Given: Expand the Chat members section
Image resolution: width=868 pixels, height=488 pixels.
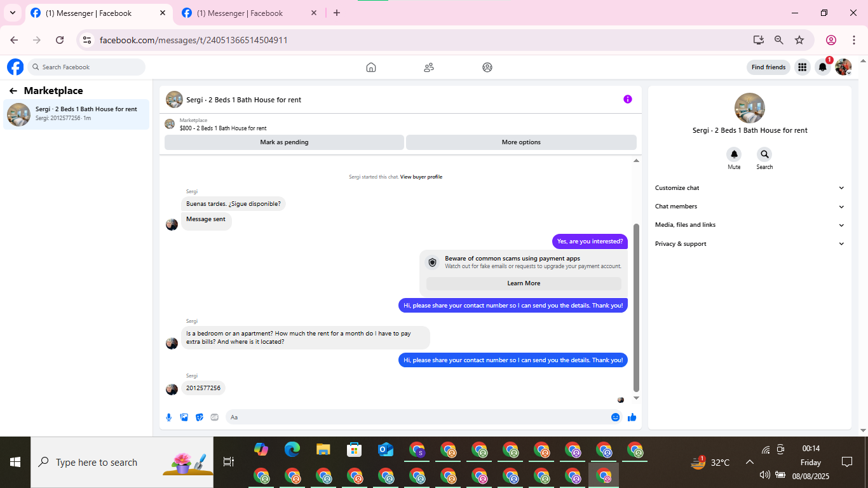Looking at the screenshot, I should [750, 207].
